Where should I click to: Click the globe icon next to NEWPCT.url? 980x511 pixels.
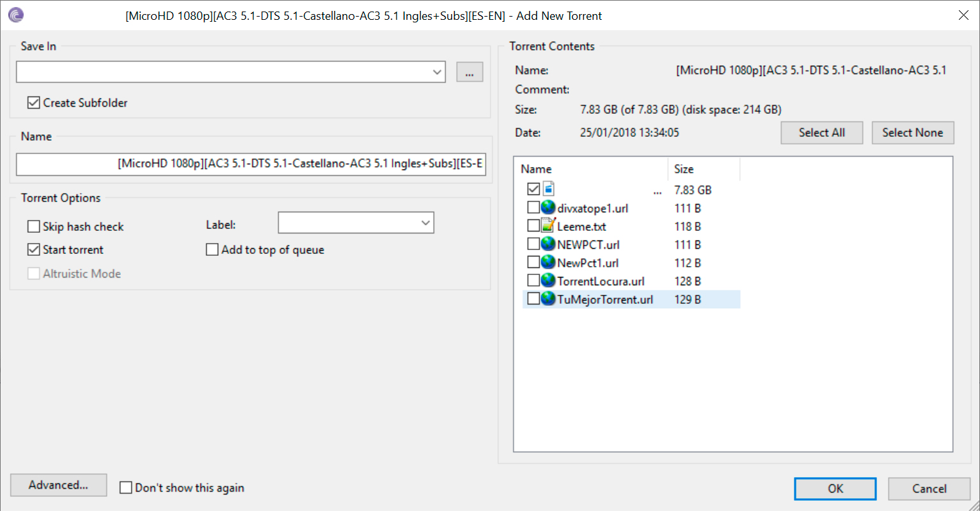tap(548, 244)
